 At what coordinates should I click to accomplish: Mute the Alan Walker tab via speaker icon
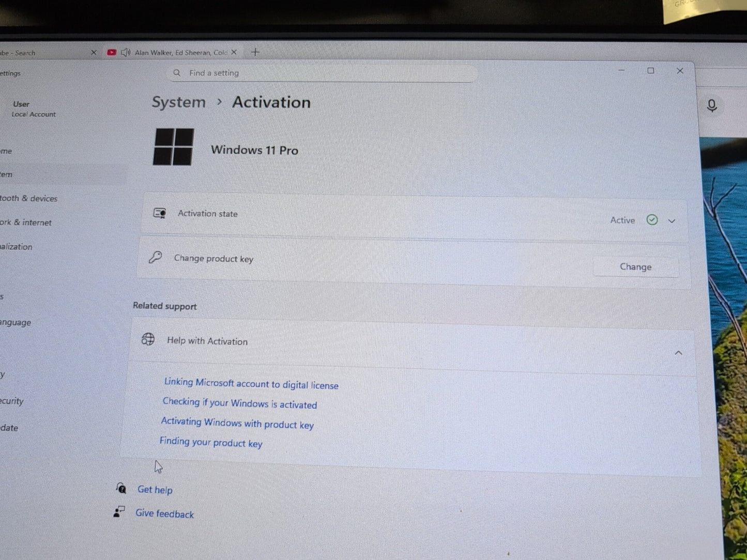click(126, 52)
